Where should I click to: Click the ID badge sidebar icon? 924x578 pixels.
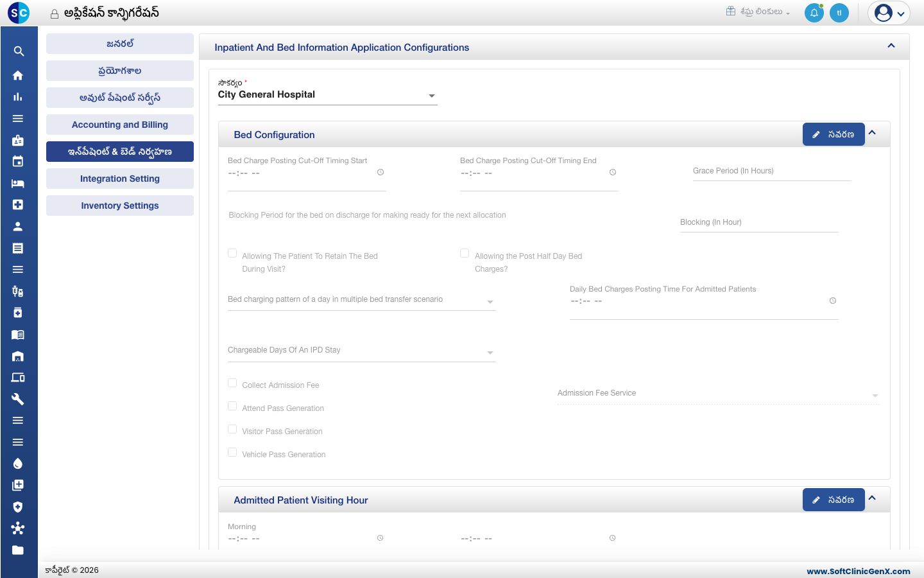18,140
